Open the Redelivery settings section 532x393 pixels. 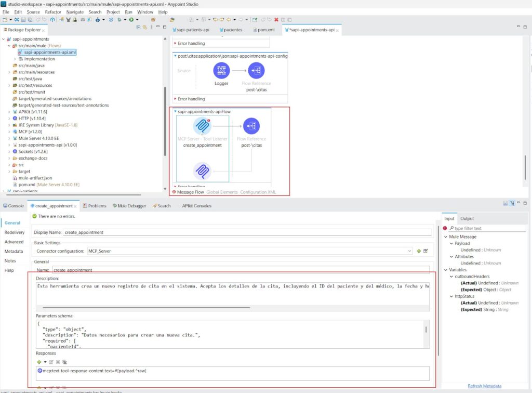tap(14, 232)
